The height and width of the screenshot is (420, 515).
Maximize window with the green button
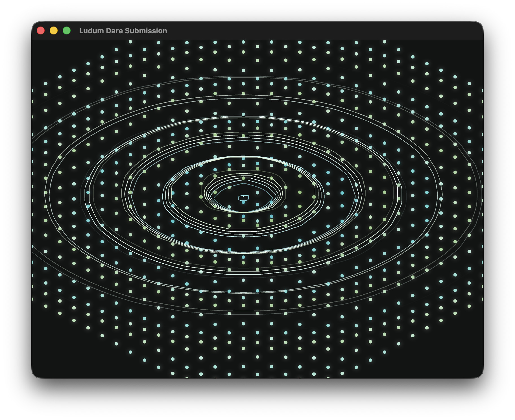[67, 30]
